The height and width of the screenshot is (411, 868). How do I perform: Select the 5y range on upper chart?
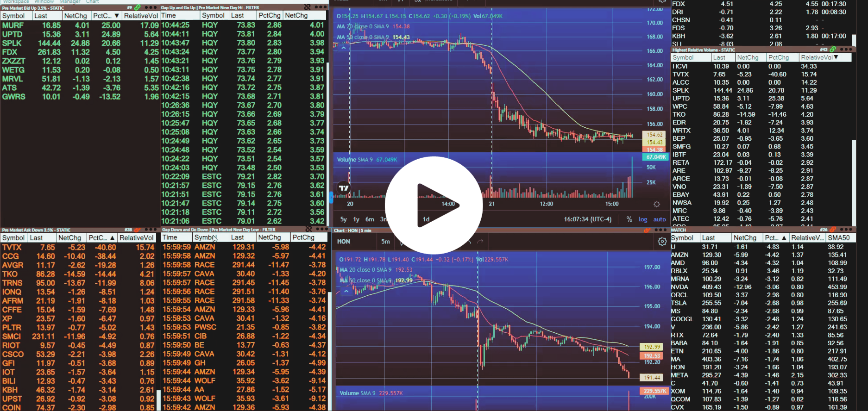coord(344,219)
